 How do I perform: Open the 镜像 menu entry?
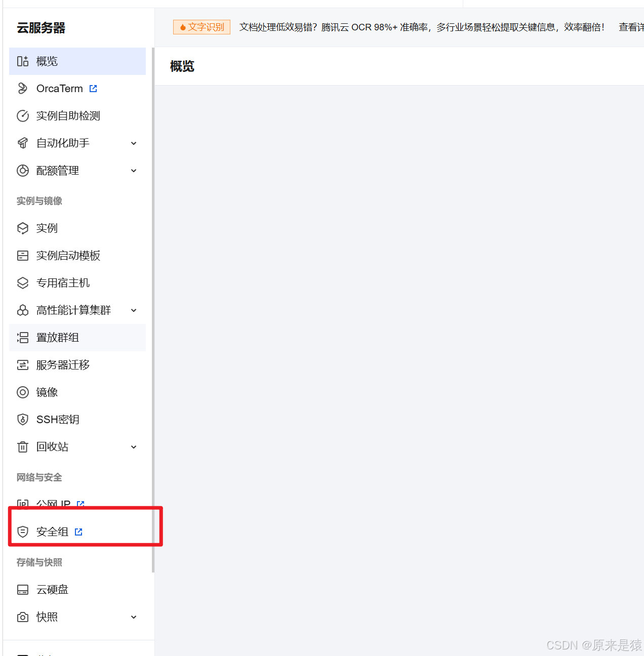point(77,392)
